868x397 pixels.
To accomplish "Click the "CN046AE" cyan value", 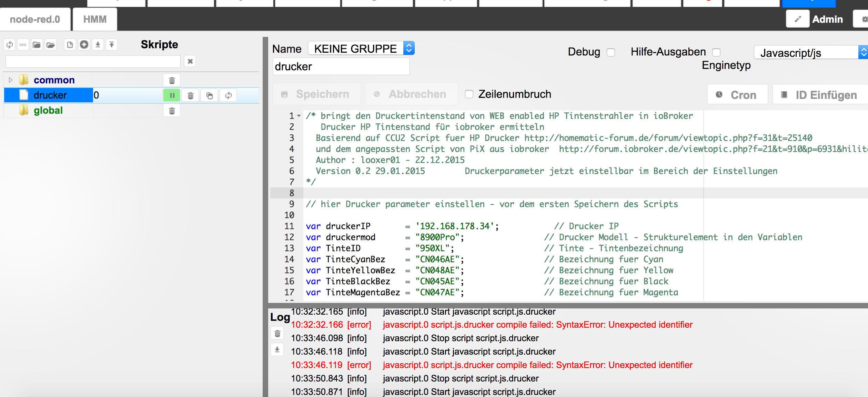I will click(x=437, y=259).
